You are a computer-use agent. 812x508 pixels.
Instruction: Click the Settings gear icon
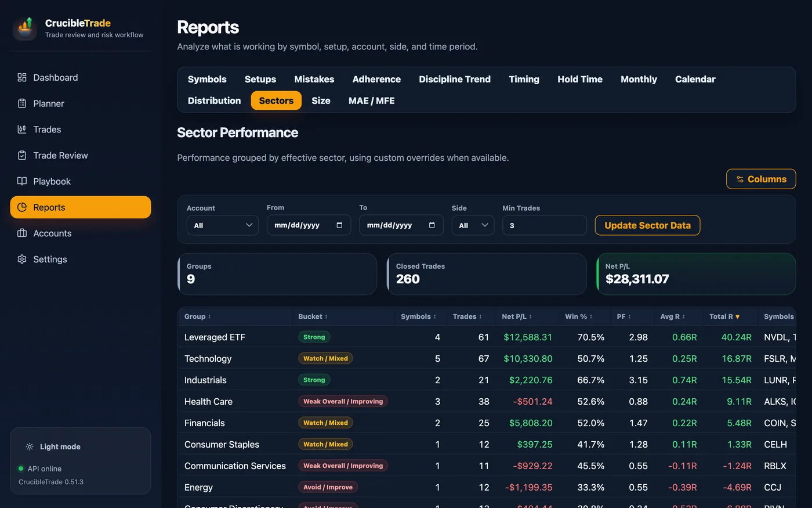point(22,259)
